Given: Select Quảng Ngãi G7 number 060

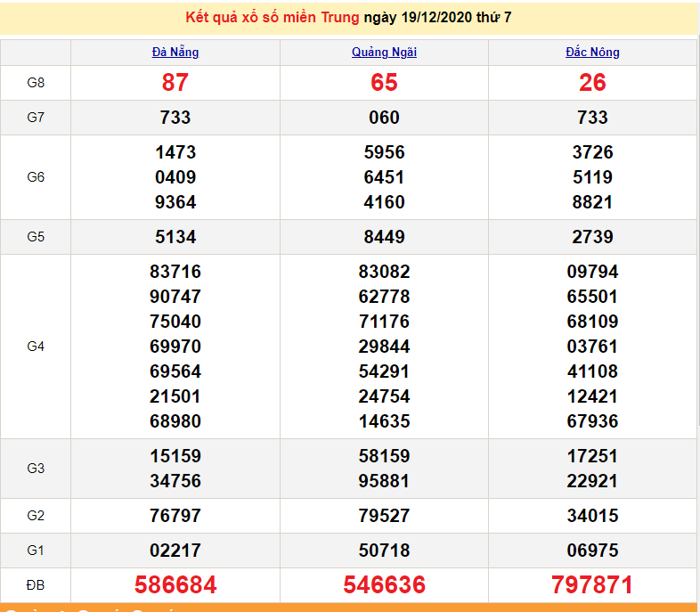Looking at the screenshot, I should [384, 118].
